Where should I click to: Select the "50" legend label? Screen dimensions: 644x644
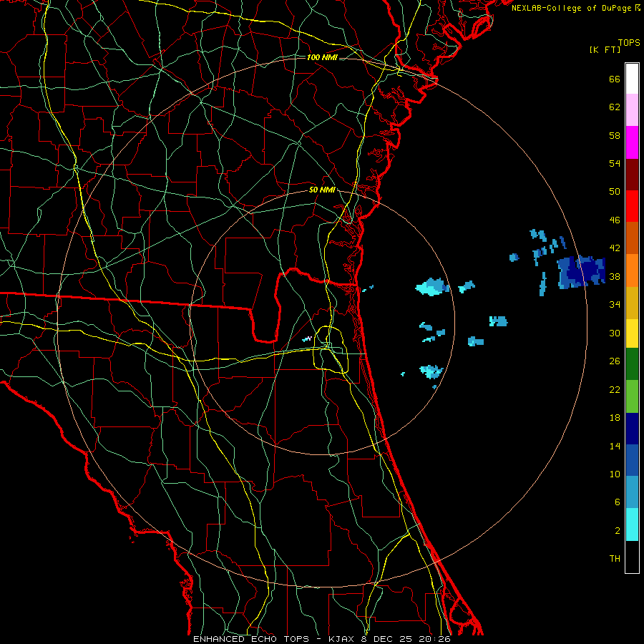click(x=615, y=192)
